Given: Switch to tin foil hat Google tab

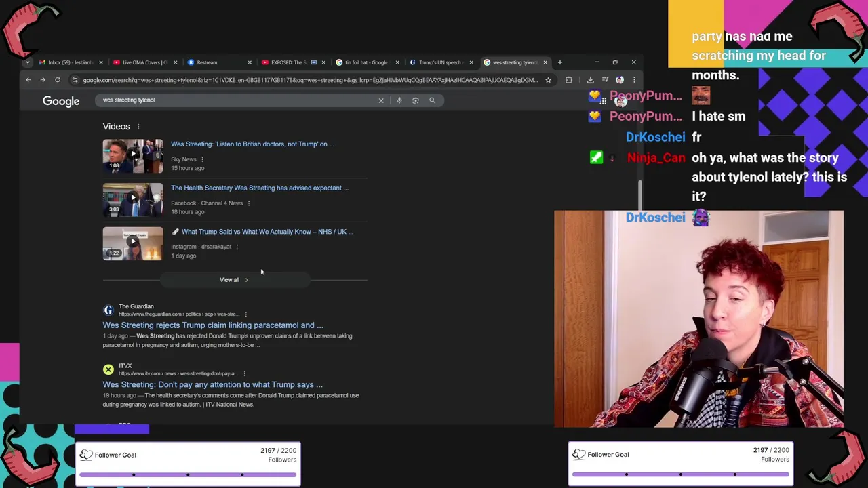Looking at the screenshot, I should click(x=365, y=62).
